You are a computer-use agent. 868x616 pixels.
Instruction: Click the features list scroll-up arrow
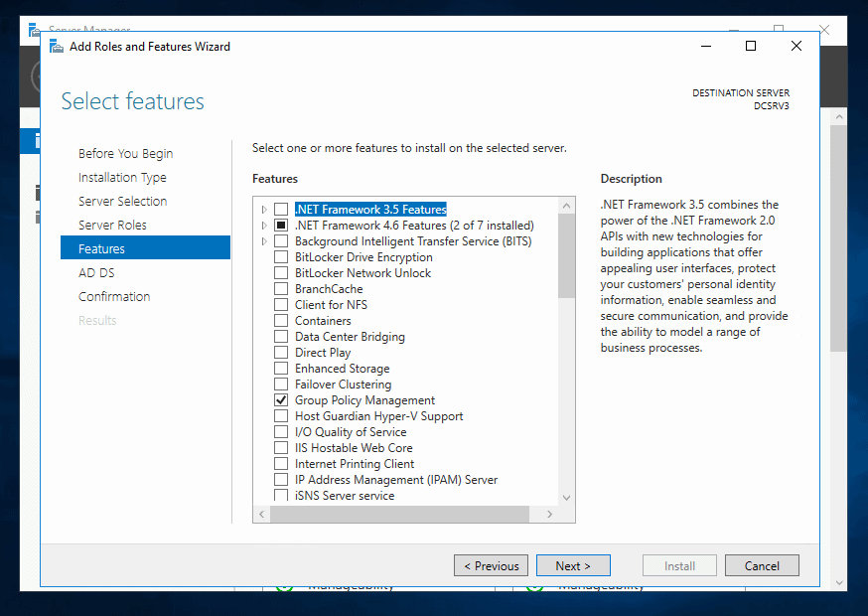coord(566,206)
